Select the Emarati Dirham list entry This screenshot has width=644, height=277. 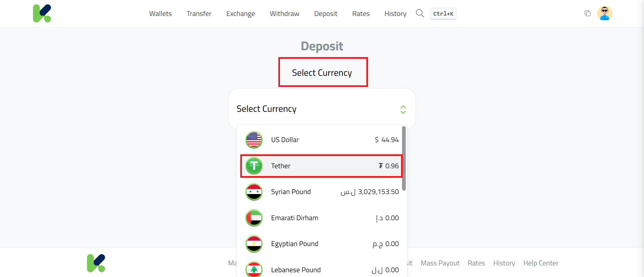[321, 218]
